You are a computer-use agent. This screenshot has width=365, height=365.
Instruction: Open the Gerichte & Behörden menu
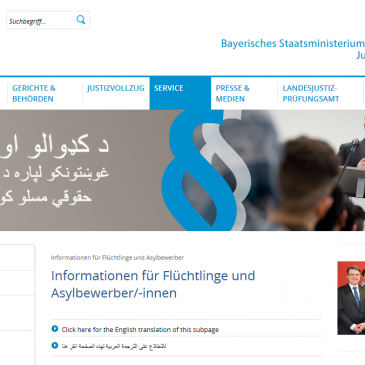coord(34,93)
